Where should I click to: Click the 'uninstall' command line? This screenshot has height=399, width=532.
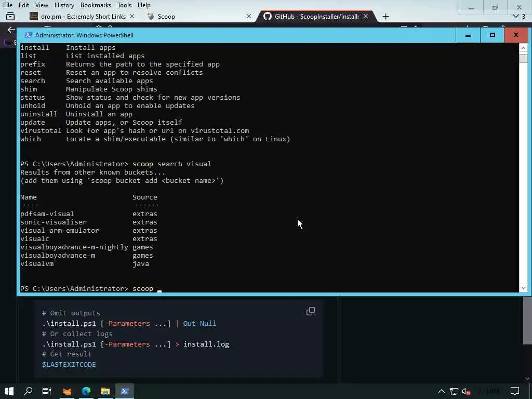click(x=76, y=114)
